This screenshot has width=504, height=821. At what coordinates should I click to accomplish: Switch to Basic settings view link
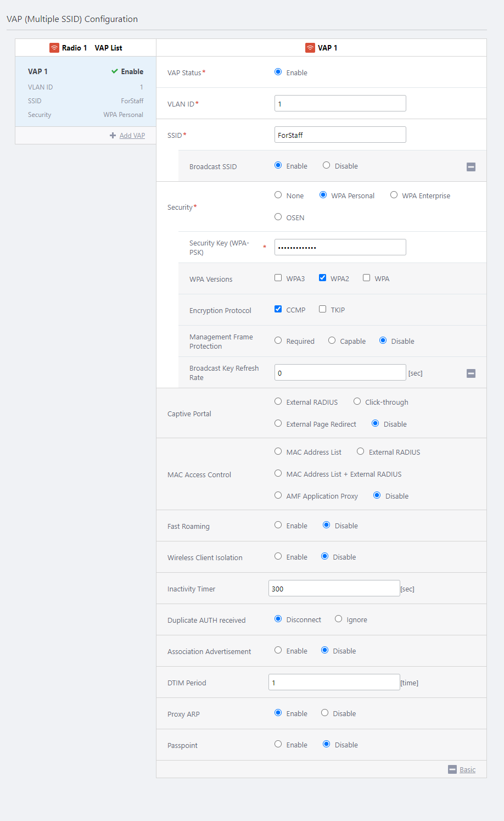tap(468, 769)
